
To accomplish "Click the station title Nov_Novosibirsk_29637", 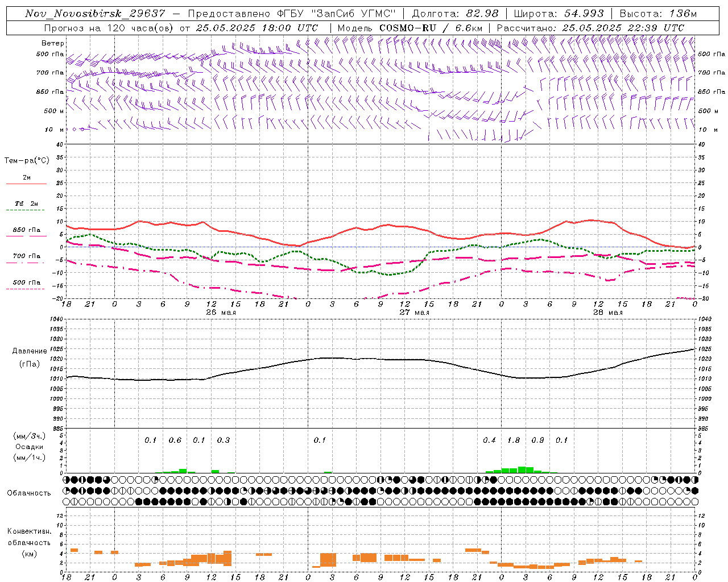I will [95, 14].
